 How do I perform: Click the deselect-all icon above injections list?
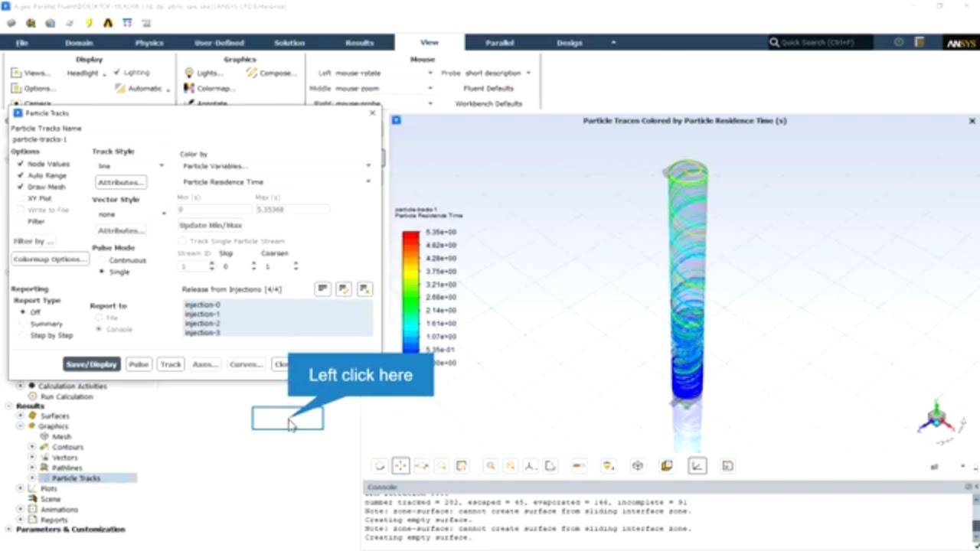click(x=365, y=289)
